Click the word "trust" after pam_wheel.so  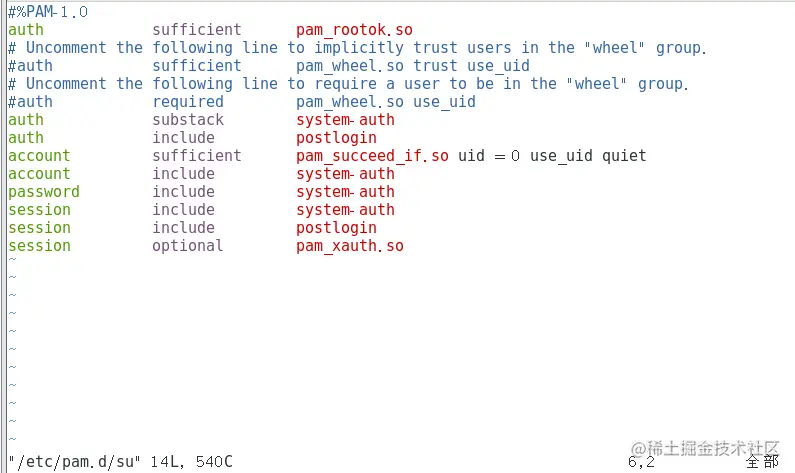(435, 66)
